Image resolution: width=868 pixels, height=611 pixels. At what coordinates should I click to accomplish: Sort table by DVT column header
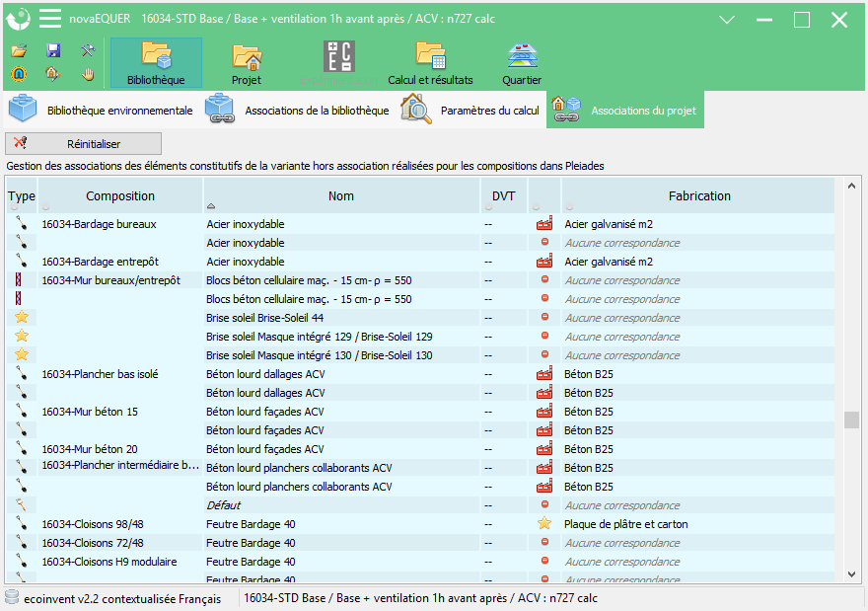click(x=504, y=195)
